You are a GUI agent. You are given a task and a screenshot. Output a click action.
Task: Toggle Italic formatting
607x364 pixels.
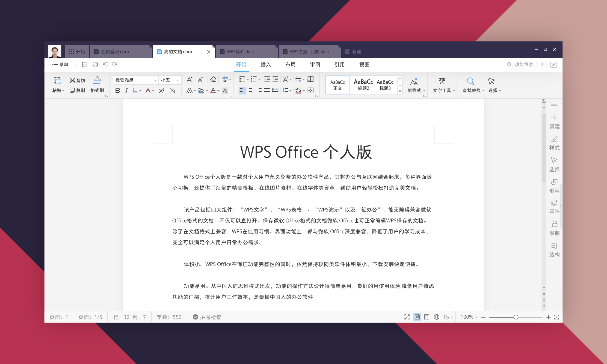coord(126,91)
